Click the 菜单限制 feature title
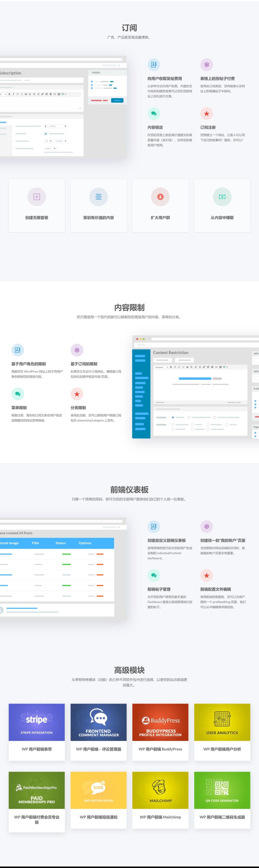This screenshot has height=868, width=259. [x=19, y=408]
